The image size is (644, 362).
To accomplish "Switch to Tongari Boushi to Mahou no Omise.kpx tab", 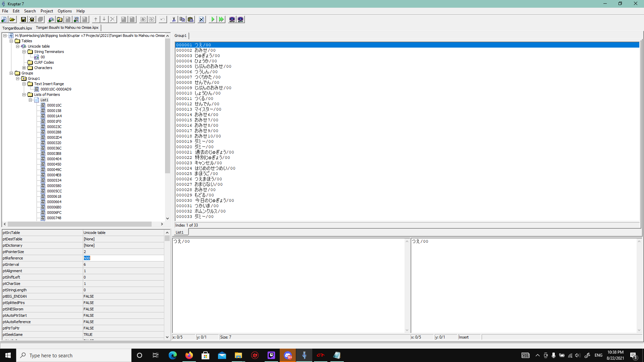I will click(x=67, y=28).
